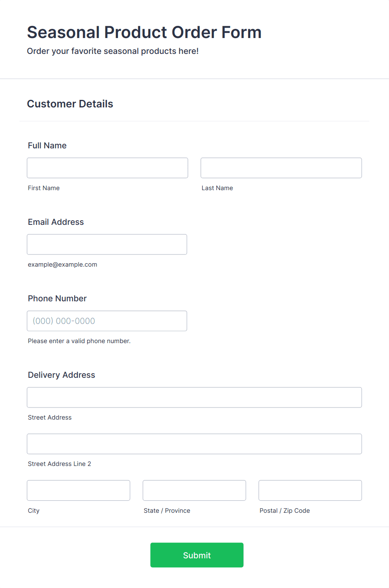
Task: Click the example@example.com hint text
Action: (63, 265)
